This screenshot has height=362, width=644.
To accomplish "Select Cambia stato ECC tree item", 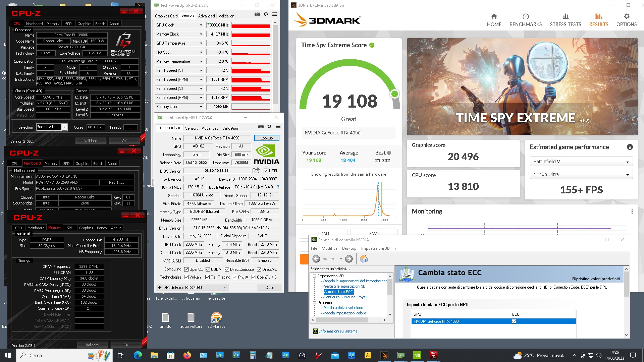I will [x=338, y=292].
